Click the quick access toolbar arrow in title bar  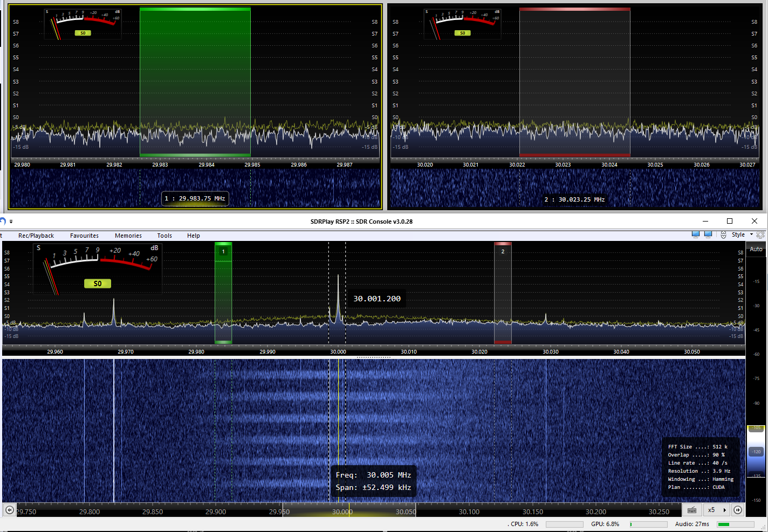[x=11, y=222]
